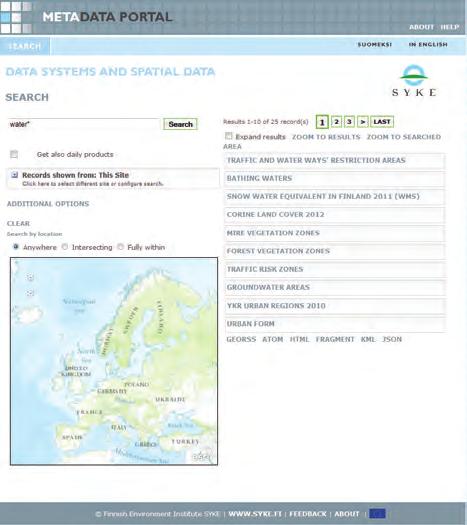The image size is (467, 525).
Task: Expand Records shown from This Site panel
Action: tap(113, 179)
